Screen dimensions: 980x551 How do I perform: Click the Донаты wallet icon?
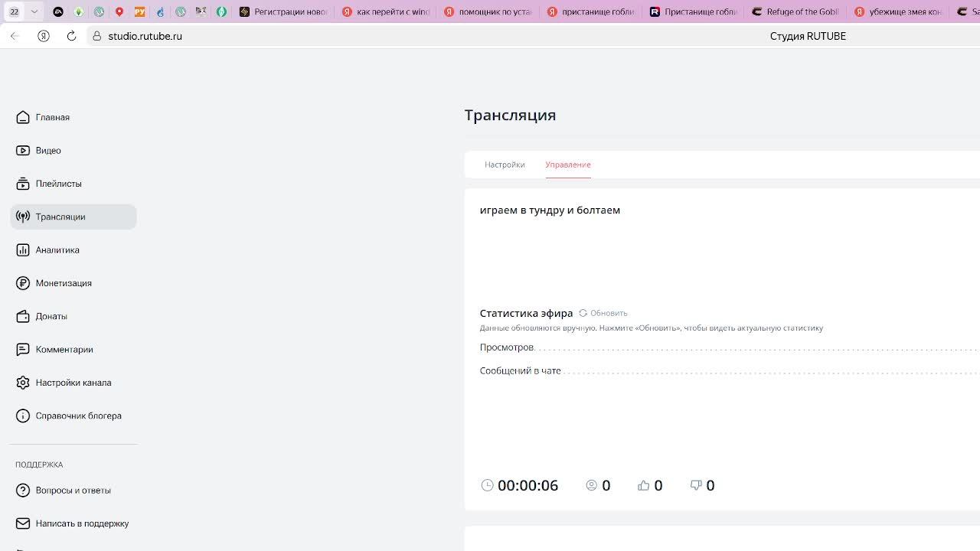[x=23, y=316]
